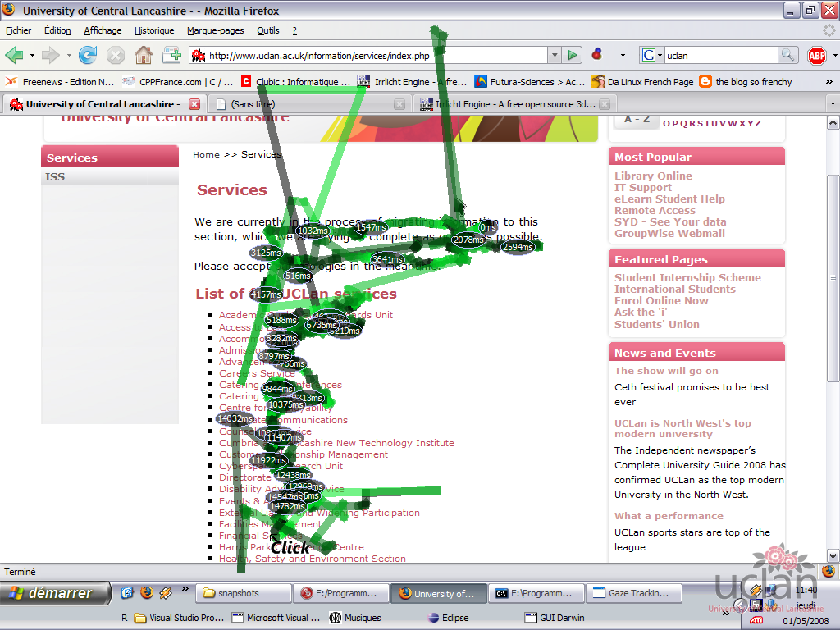The height and width of the screenshot is (630, 840).
Task: Open the démarrer Start button
Action: point(55,593)
